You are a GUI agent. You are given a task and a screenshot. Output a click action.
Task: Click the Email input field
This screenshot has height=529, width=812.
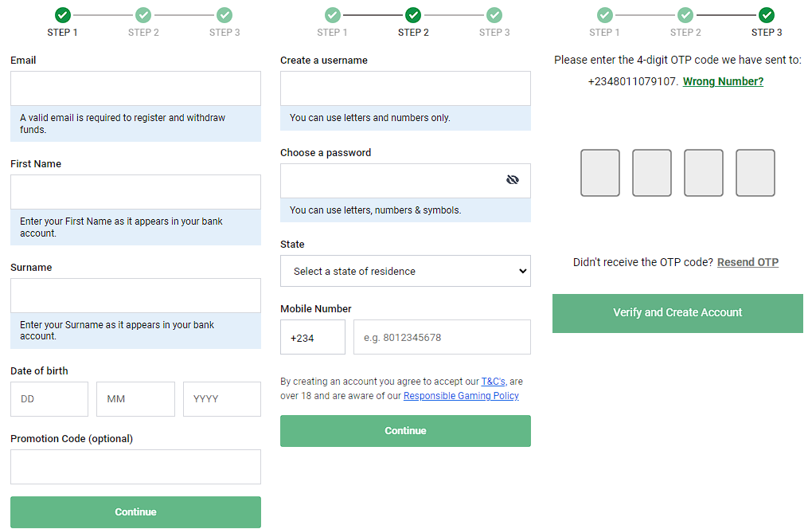135,88
